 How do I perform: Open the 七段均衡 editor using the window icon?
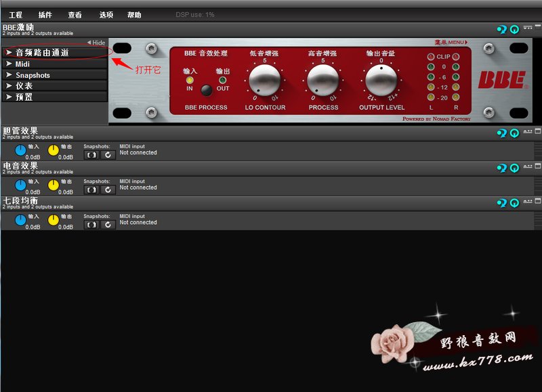(x=538, y=201)
